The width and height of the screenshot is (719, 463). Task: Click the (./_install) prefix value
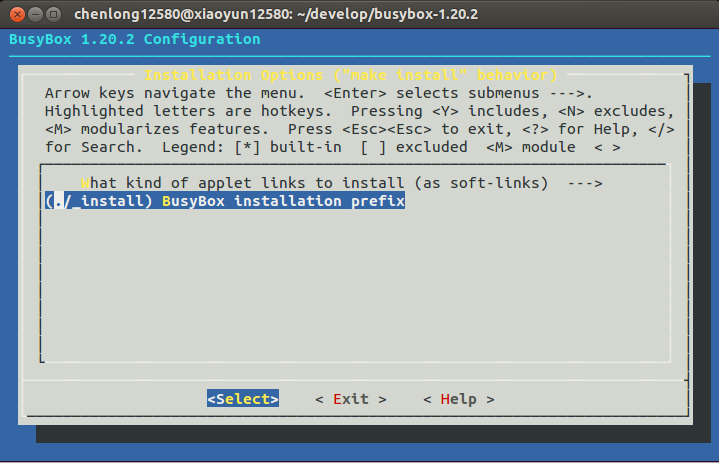99,201
